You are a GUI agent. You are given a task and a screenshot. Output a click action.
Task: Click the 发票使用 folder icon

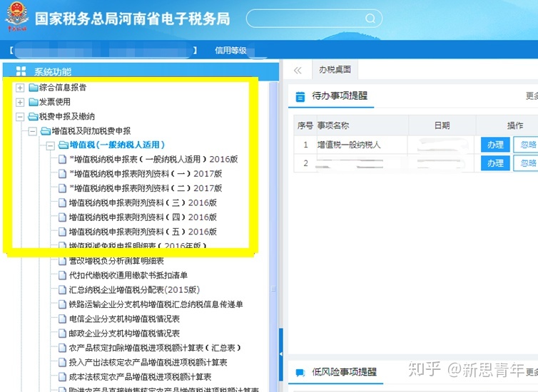click(x=33, y=102)
